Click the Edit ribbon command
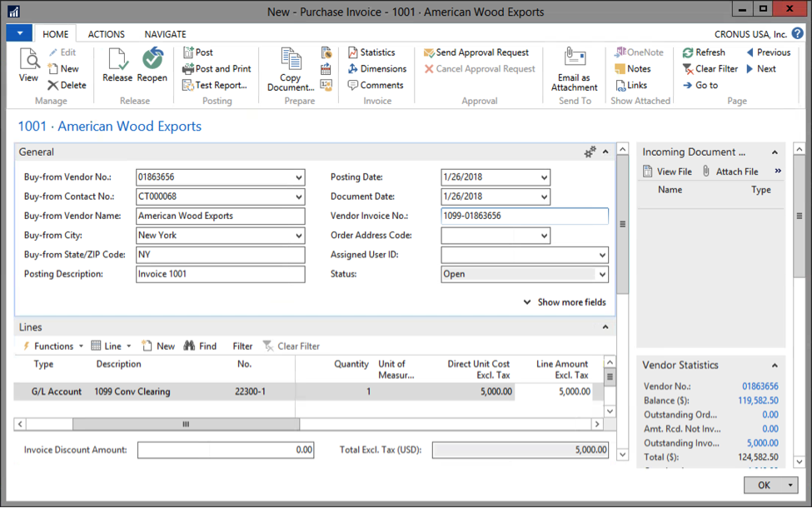The width and height of the screenshot is (812, 508). click(x=62, y=52)
